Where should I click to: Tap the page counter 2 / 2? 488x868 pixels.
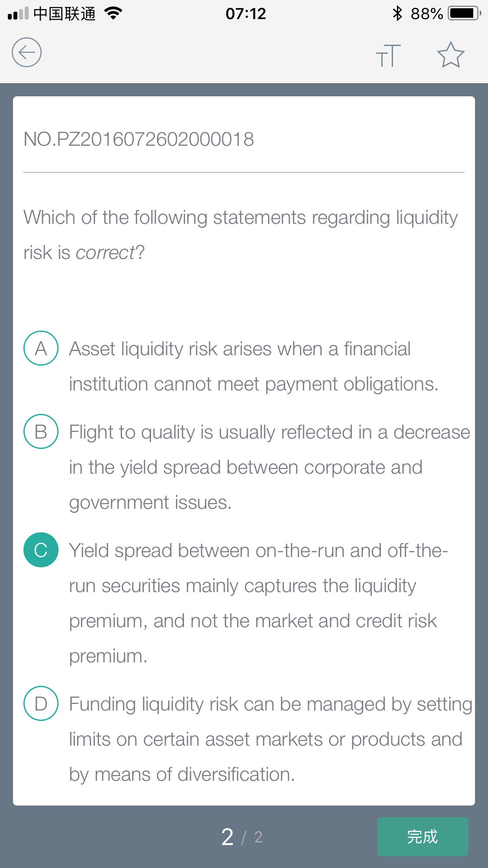click(242, 837)
